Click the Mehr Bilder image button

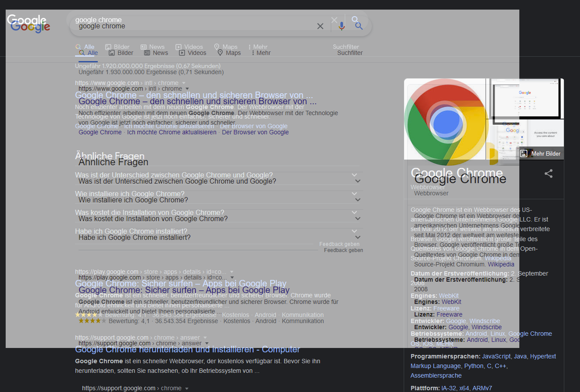coord(540,153)
